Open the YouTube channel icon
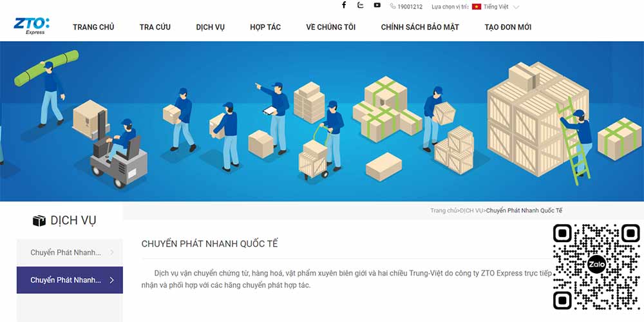 [x=377, y=5]
